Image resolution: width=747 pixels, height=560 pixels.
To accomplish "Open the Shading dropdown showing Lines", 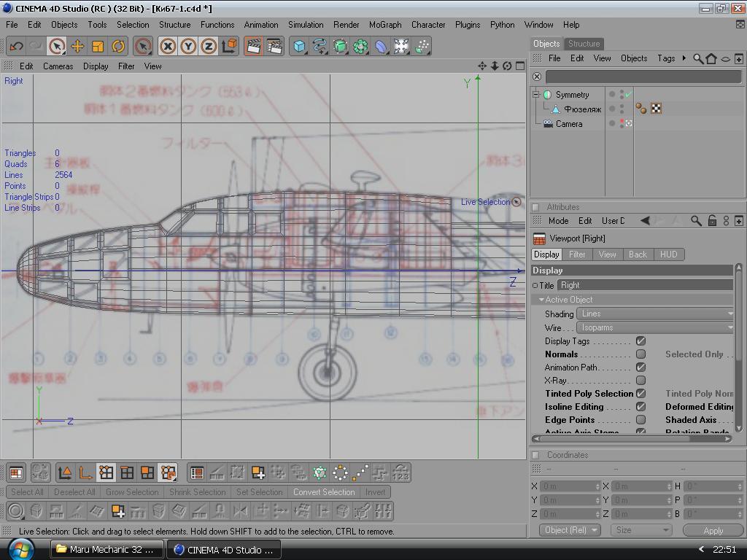I will point(655,314).
